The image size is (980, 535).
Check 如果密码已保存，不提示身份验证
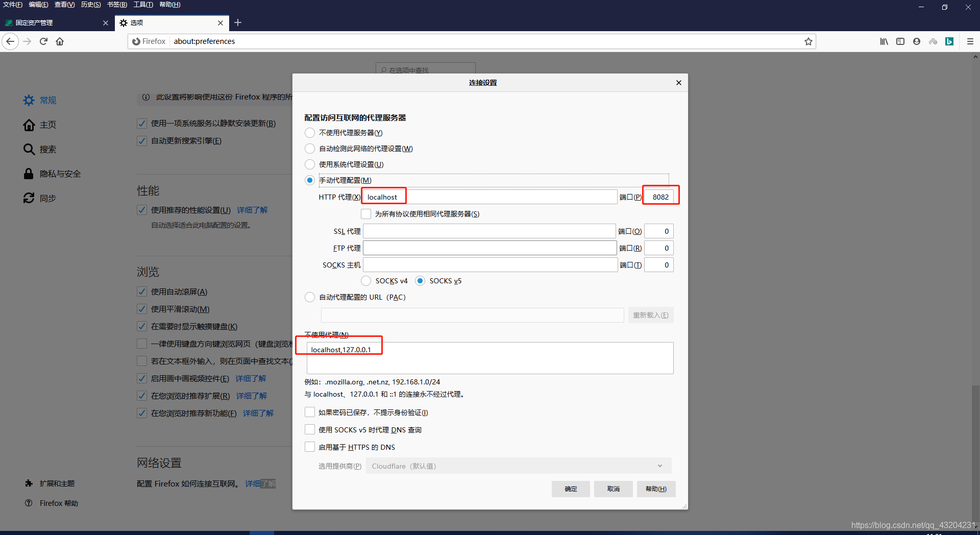pos(310,412)
